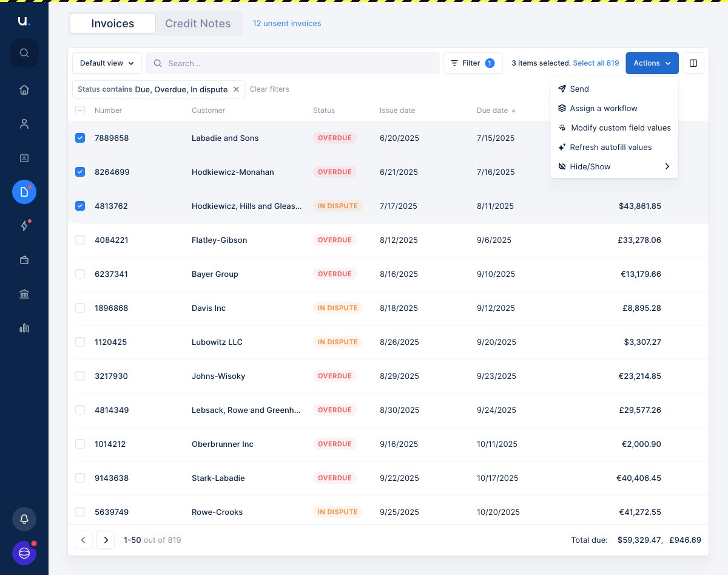Click invoice number 5639749
This screenshot has height=575, width=728.
112,512
